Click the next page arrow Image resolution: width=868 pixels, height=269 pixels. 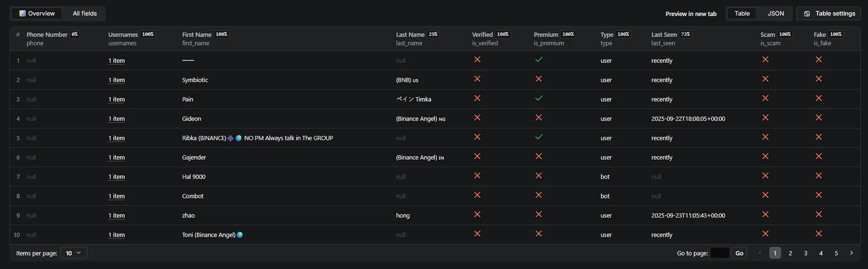852,253
